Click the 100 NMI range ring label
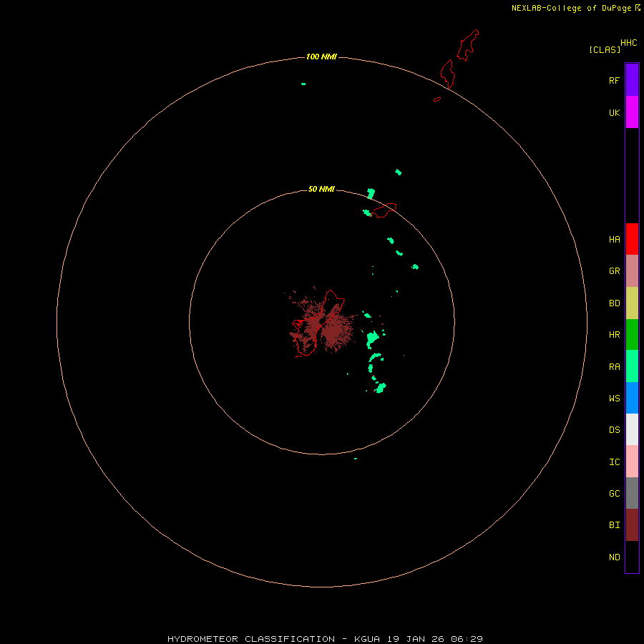 point(321,57)
